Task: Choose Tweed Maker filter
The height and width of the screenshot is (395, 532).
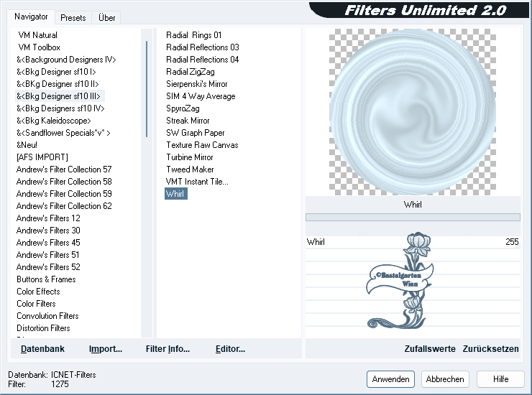Action: click(x=190, y=169)
